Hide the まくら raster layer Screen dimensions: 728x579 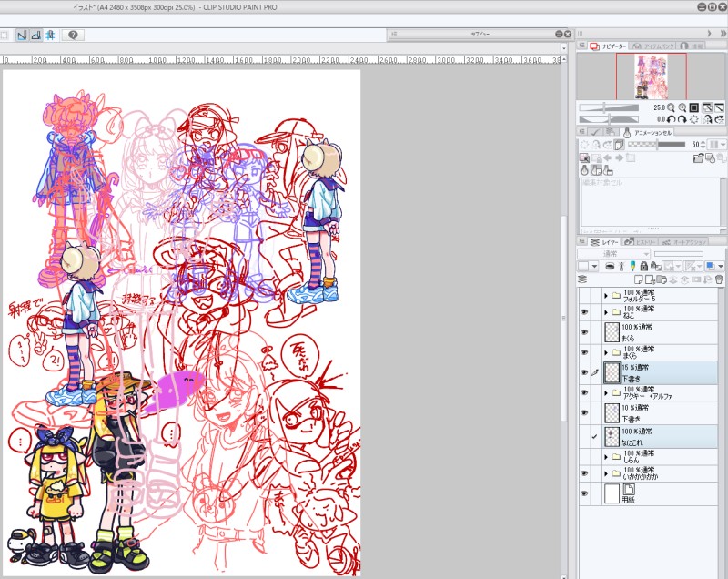coord(584,332)
